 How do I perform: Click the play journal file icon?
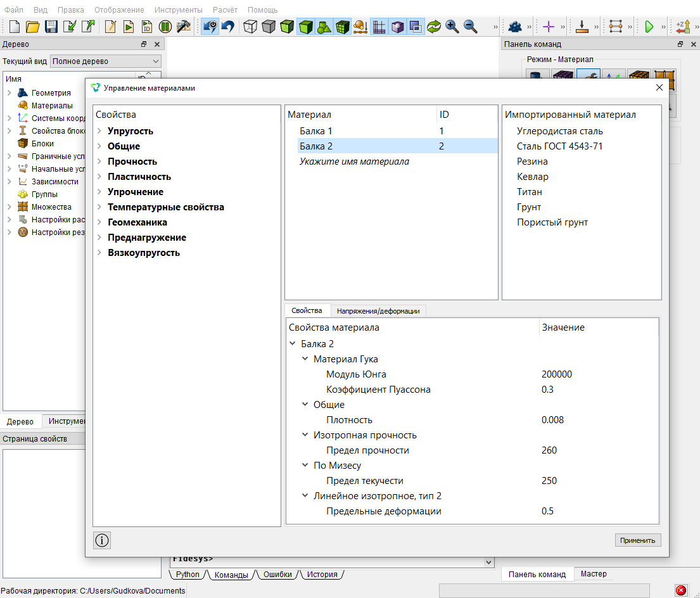coord(129,27)
